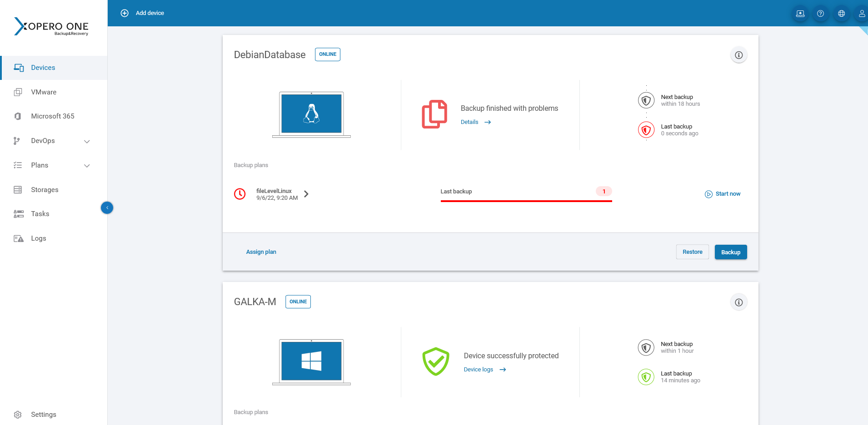Click the VMware stacked squares icon
The width and height of the screenshot is (868, 425).
[18, 92]
